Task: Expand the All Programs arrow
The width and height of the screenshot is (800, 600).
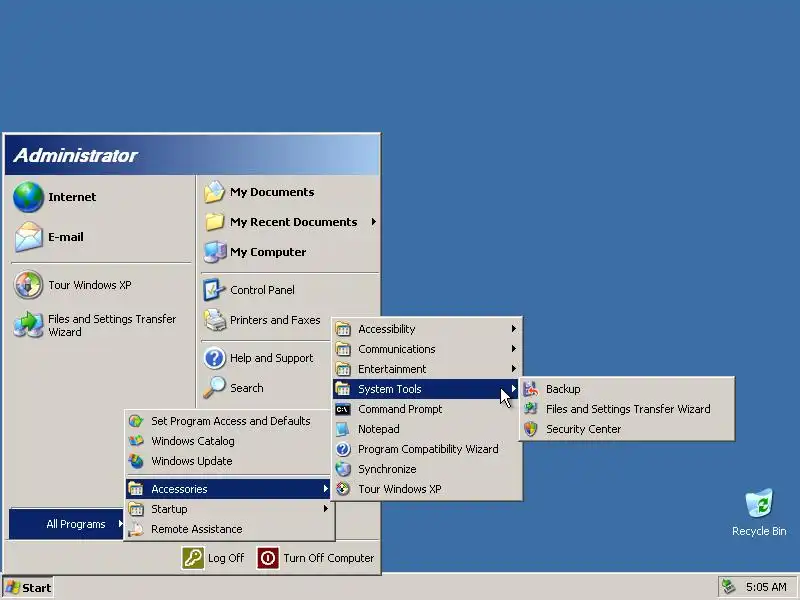Action: pyautogui.click(x=120, y=523)
